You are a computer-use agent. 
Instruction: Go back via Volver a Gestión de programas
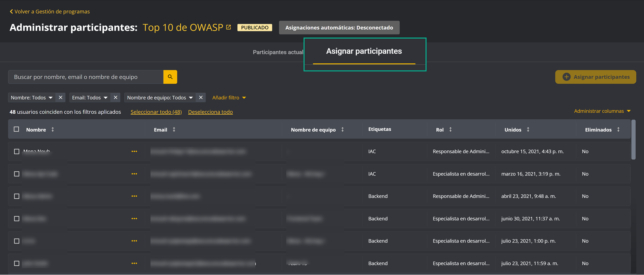[x=52, y=12]
